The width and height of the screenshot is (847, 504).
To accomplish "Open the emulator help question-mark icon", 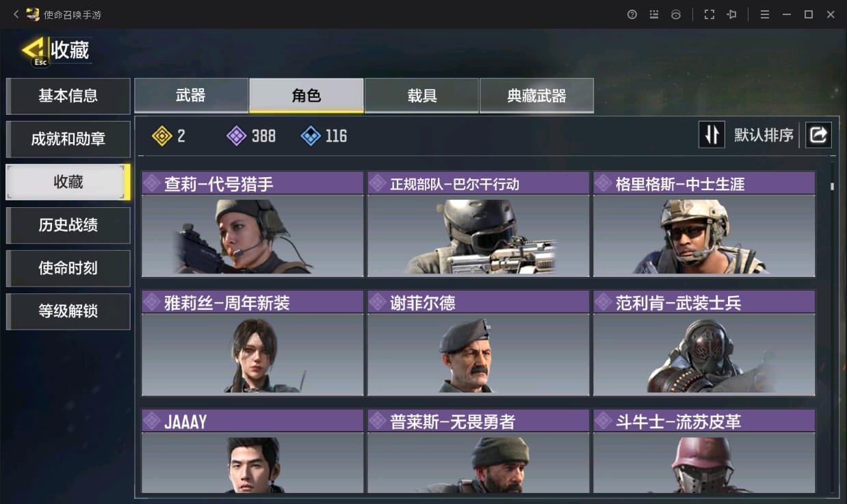I will click(x=632, y=14).
